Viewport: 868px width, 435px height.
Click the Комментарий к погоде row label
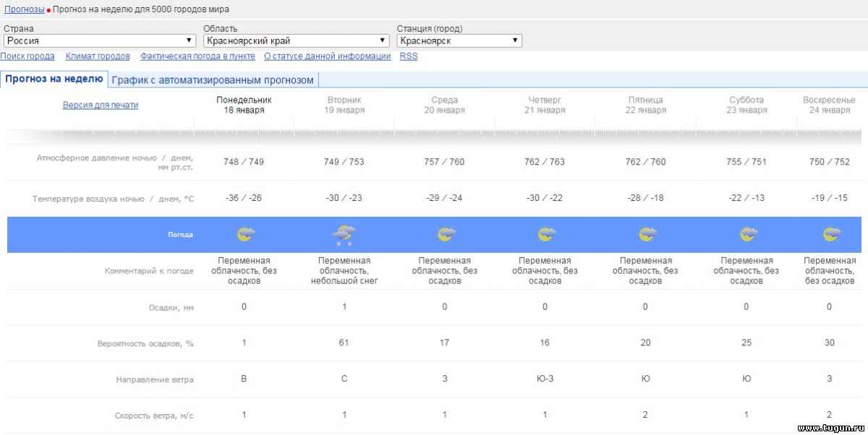click(x=149, y=271)
